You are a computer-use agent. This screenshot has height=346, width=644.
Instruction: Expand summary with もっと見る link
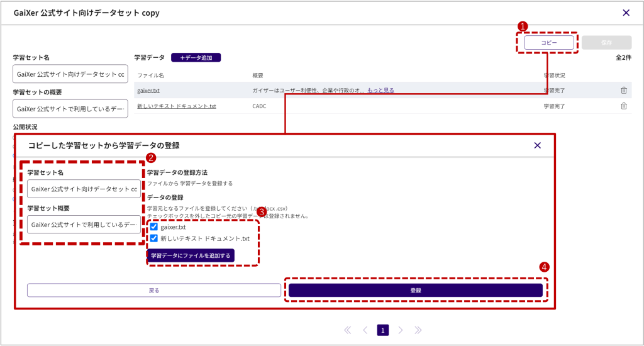point(380,91)
